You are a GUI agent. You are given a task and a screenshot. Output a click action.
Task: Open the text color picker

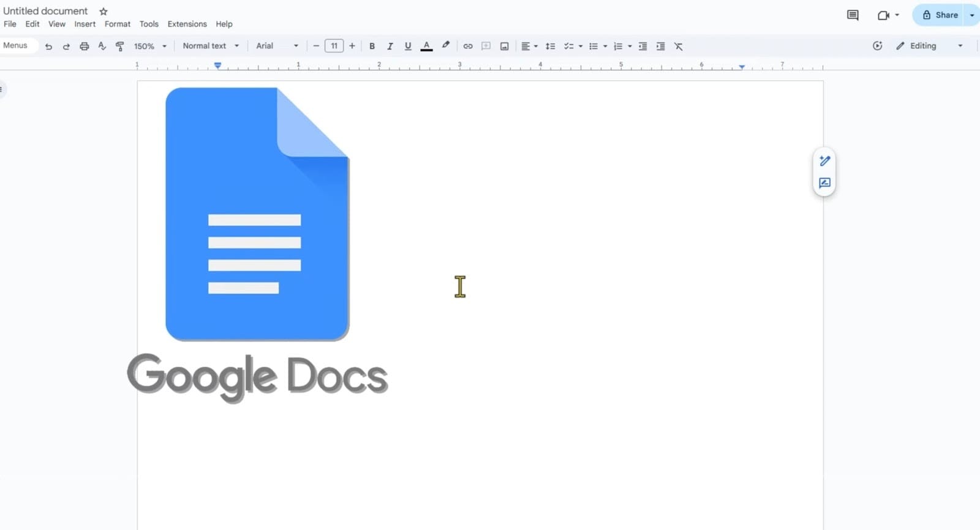(427, 46)
